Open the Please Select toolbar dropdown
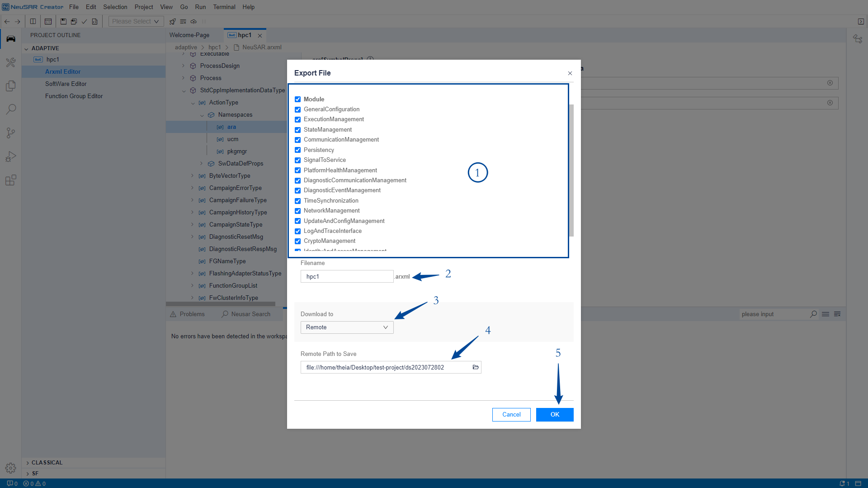This screenshot has height=488, width=868. click(x=135, y=21)
